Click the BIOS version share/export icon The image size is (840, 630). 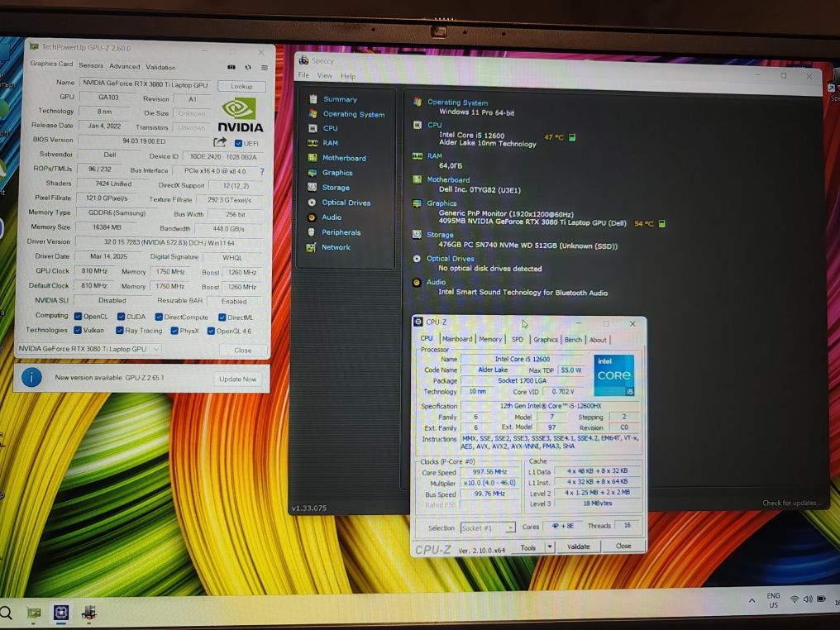pyautogui.click(x=220, y=142)
